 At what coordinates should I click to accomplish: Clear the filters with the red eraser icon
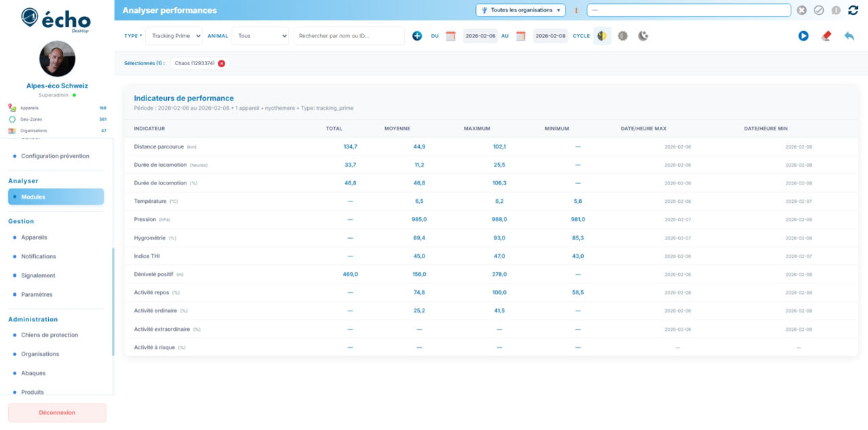click(x=826, y=36)
